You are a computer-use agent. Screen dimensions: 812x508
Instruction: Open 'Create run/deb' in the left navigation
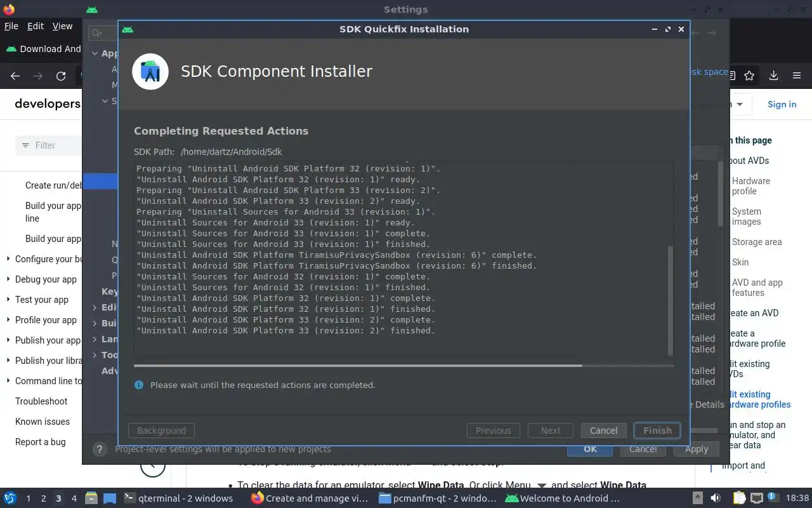tap(53, 185)
